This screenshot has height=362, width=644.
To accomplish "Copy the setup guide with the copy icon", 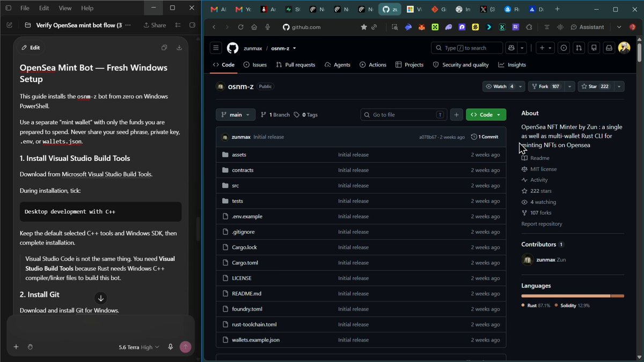I will (x=164, y=48).
